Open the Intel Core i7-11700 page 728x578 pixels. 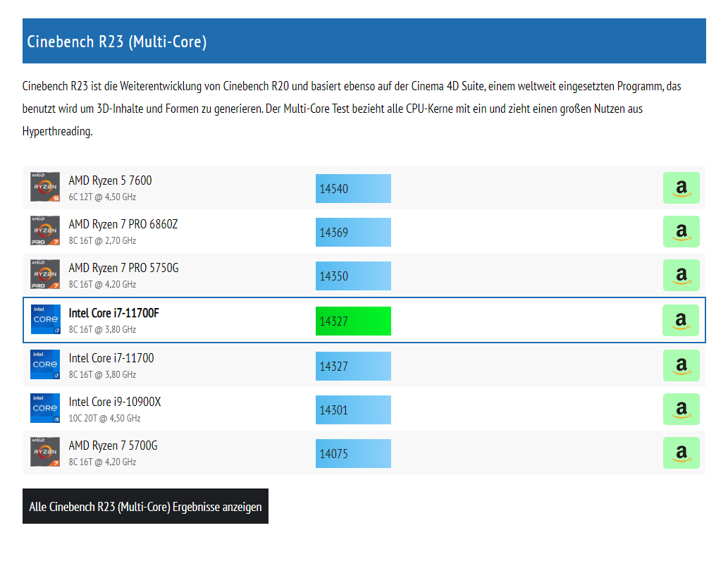111,358
